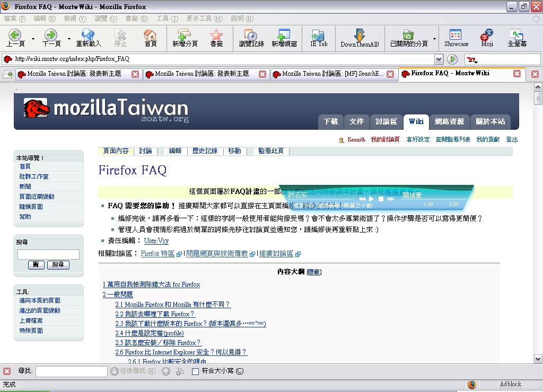Open 頁面近期變動 sidebar link
Image resolution: width=543 pixels, height=392 pixels.
(x=37, y=197)
